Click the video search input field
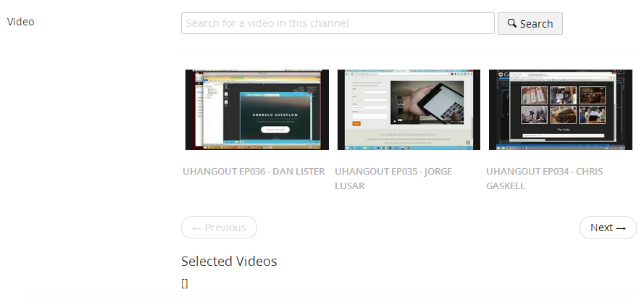This screenshot has width=644, height=300. [338, 23]
